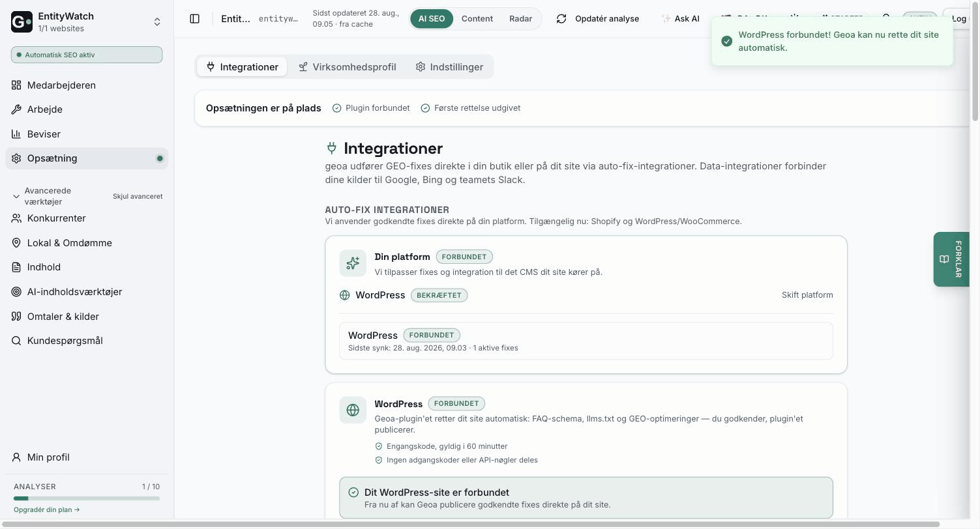Toggle the sidebar panel icon

[x=194, y=19]
